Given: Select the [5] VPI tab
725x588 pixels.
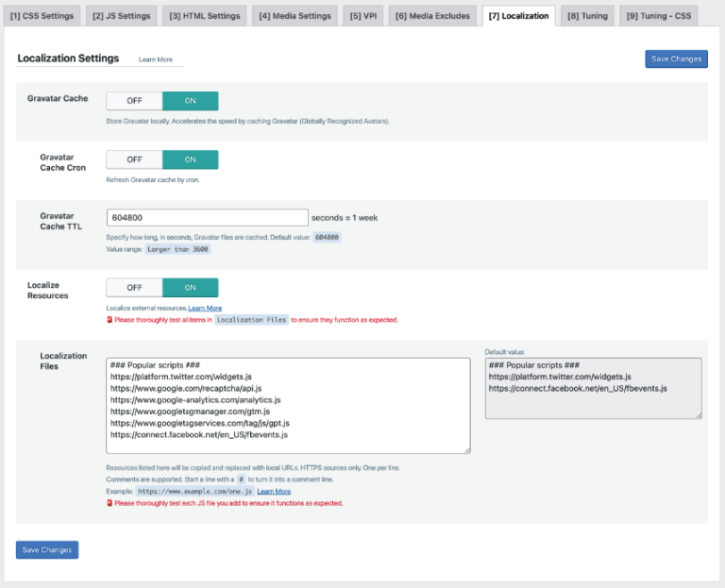Looking at the screenshot, I should coord(362,16).
